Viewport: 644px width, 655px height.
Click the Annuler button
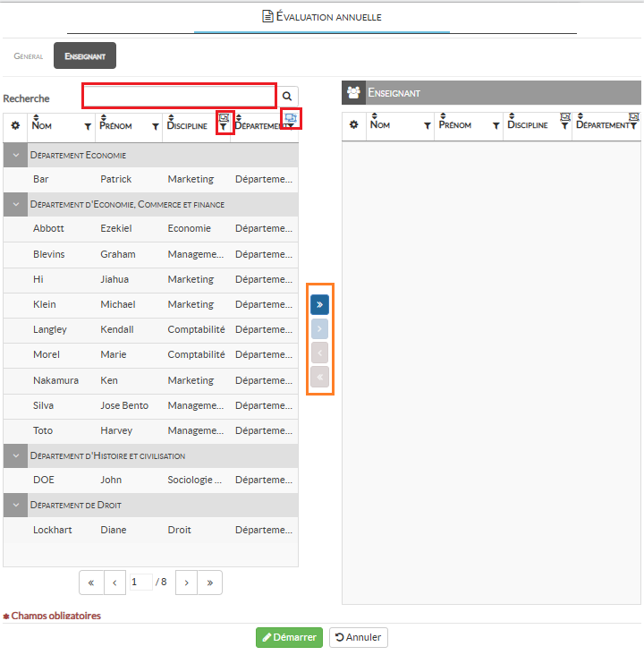tap(358, 638)
